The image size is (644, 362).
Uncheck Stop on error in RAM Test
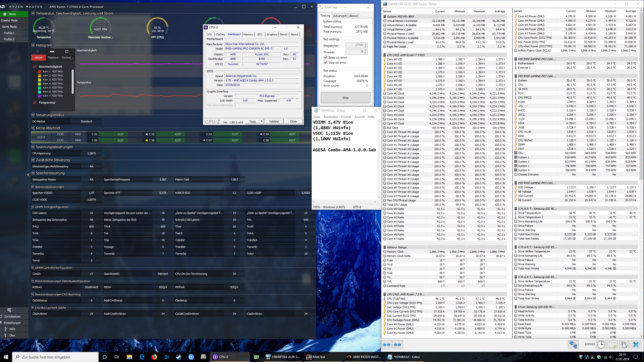point(326,63)
